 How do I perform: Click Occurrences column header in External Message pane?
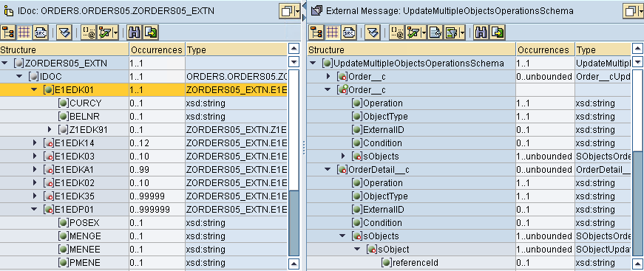tap(546, 50)
